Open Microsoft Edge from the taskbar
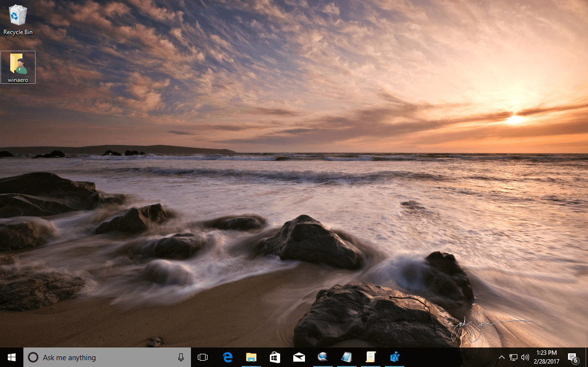This screenshot has height=367, width=588. click(x=228, y=357)
